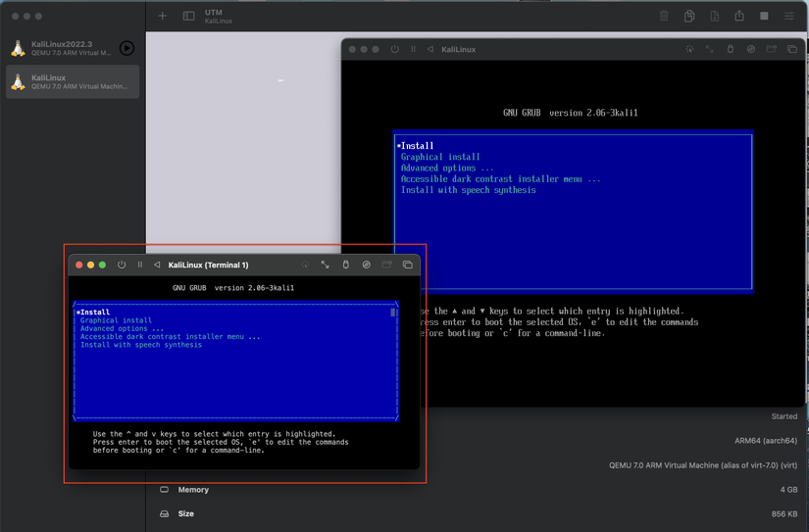809x532 pixels.
Task: Delete the selected VM using trash icon
Action: pos(664,16)
